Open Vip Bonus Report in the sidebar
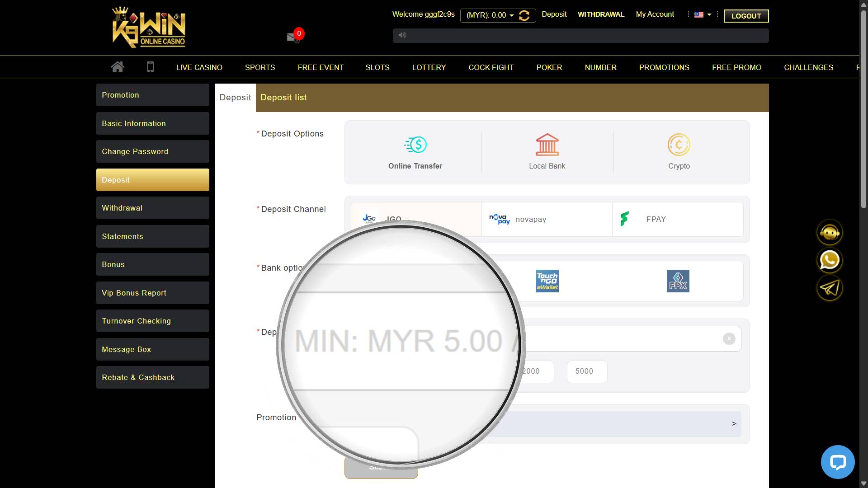This screenshot has height=488, width=868. 153,293
